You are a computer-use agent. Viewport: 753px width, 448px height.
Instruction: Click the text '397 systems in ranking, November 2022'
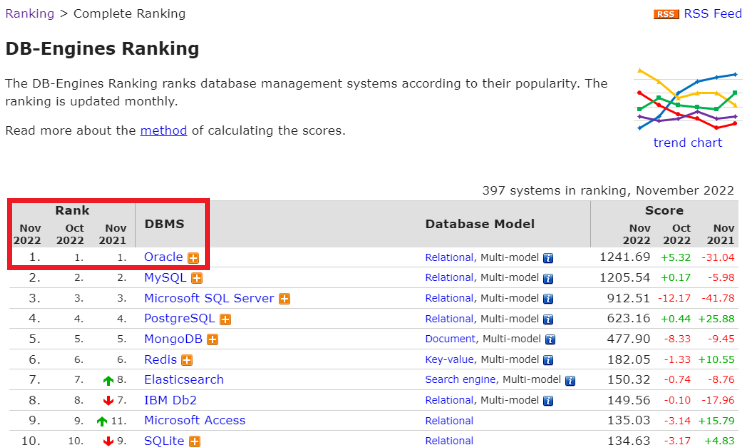click(x=608, y=191)
